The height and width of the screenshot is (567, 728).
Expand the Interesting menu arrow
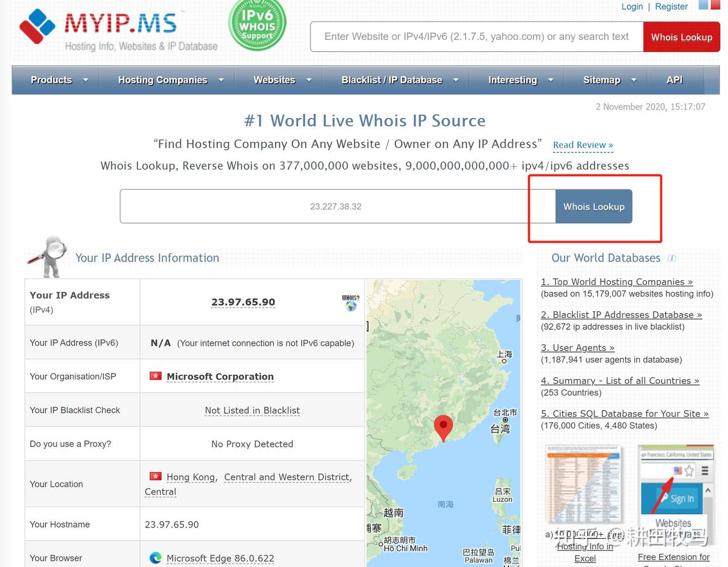click(x=551, y=80)
